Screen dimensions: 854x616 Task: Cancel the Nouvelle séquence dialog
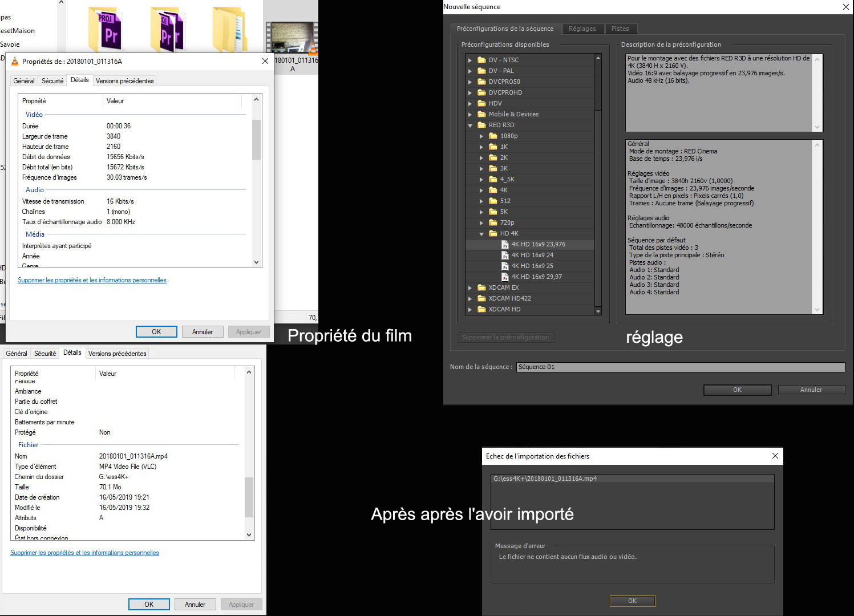click(x=811, y=390)
